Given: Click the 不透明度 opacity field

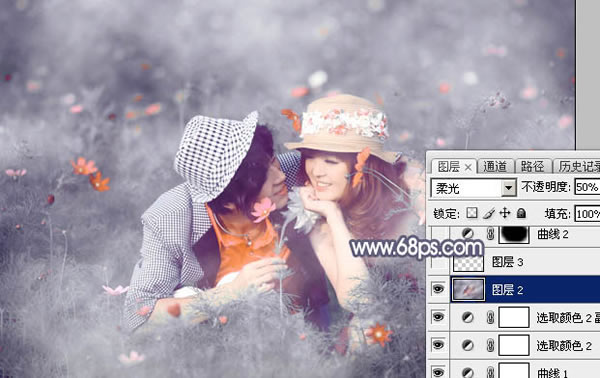Looking at the screenshot, I should coord(587,187).
